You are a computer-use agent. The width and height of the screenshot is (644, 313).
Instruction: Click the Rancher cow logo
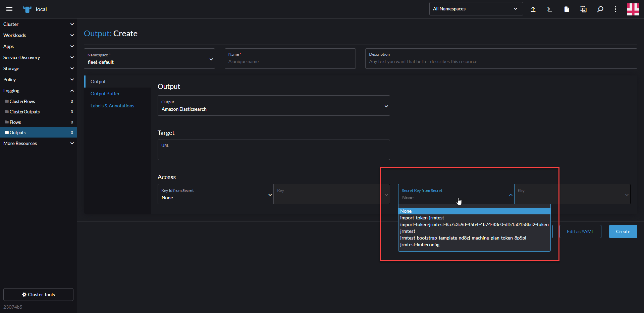(27, 9)
